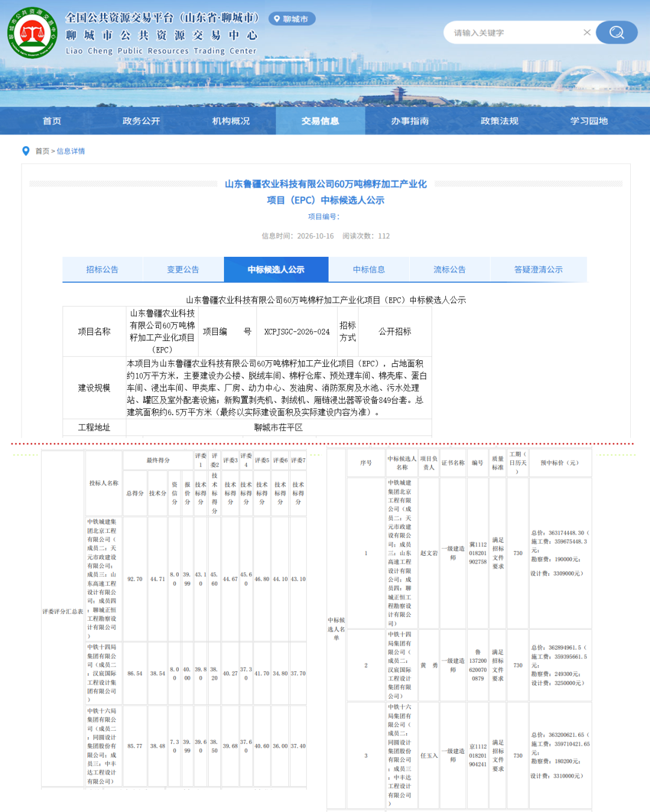Switch to 变更公告 tab
The height and width of the screenshot is (812, 650).
(x=183, y=269)
